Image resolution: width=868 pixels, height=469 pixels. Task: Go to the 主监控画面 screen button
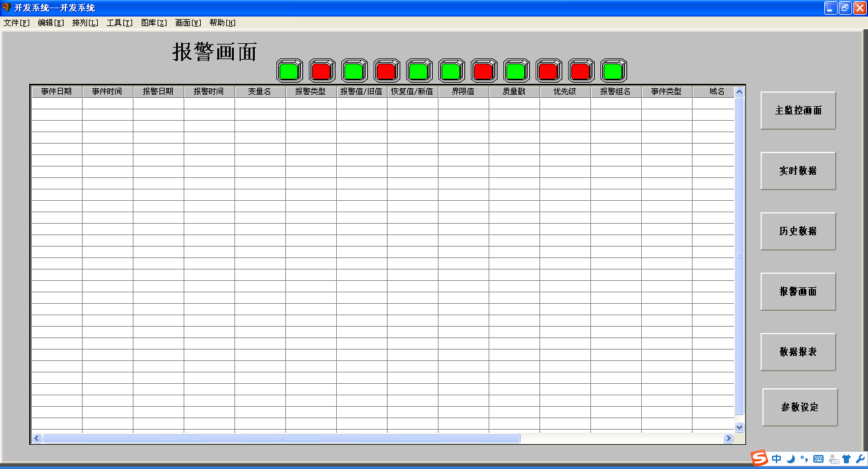798,111
